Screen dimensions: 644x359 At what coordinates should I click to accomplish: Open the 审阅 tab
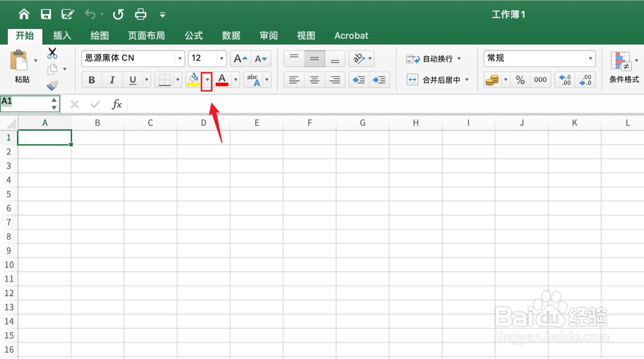[x=268, y=36]
